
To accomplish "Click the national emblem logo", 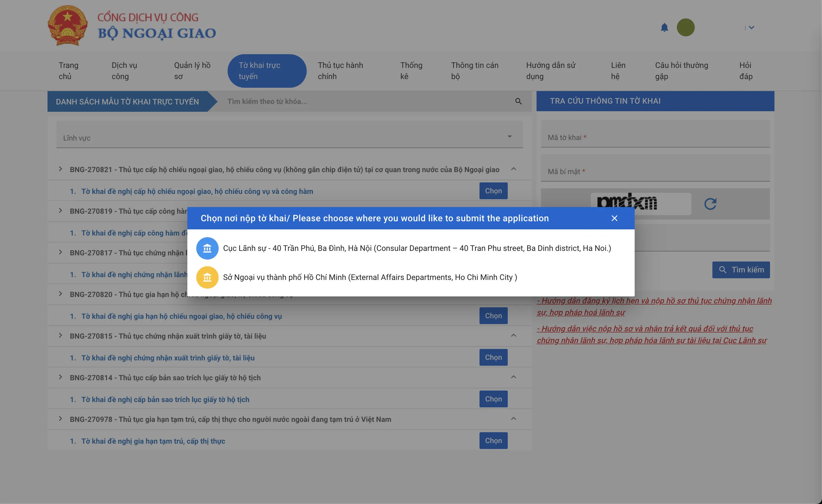I will point(68,26).
